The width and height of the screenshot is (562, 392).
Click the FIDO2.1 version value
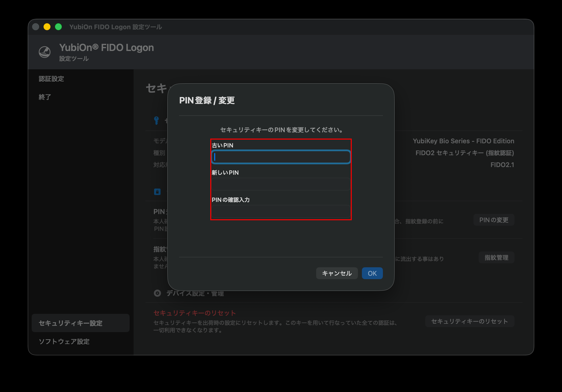pos(502,165)
